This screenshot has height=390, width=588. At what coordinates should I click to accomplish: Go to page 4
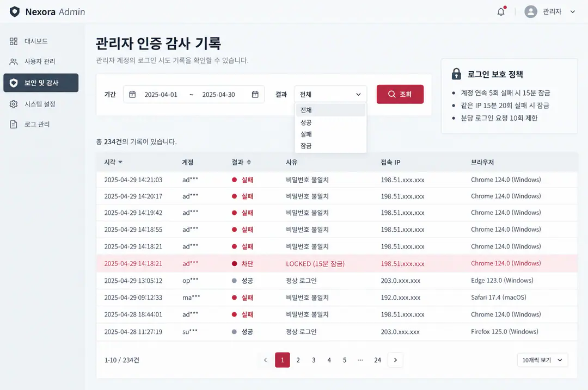(x=329, y=360)
